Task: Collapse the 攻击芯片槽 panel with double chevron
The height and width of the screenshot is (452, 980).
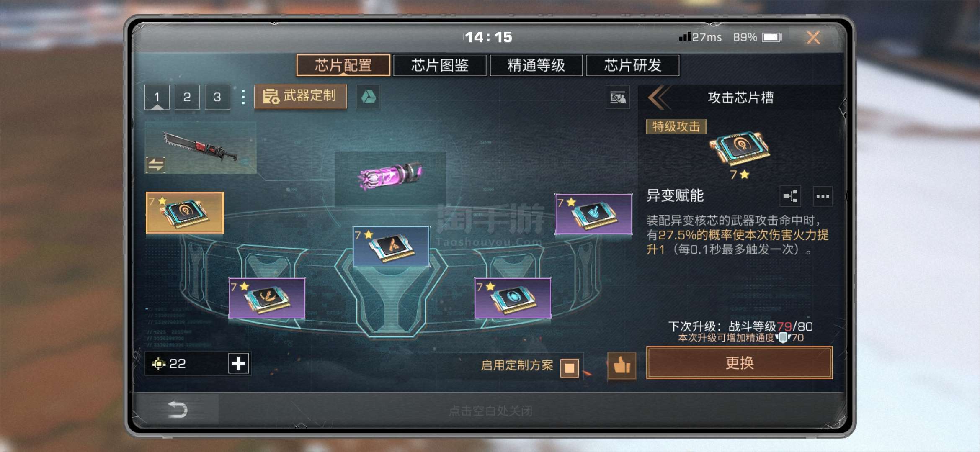Action: pos(658,98)
